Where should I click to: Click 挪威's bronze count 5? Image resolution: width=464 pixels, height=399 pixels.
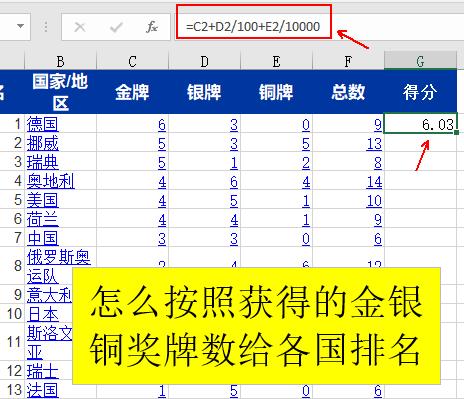(306, 144)
